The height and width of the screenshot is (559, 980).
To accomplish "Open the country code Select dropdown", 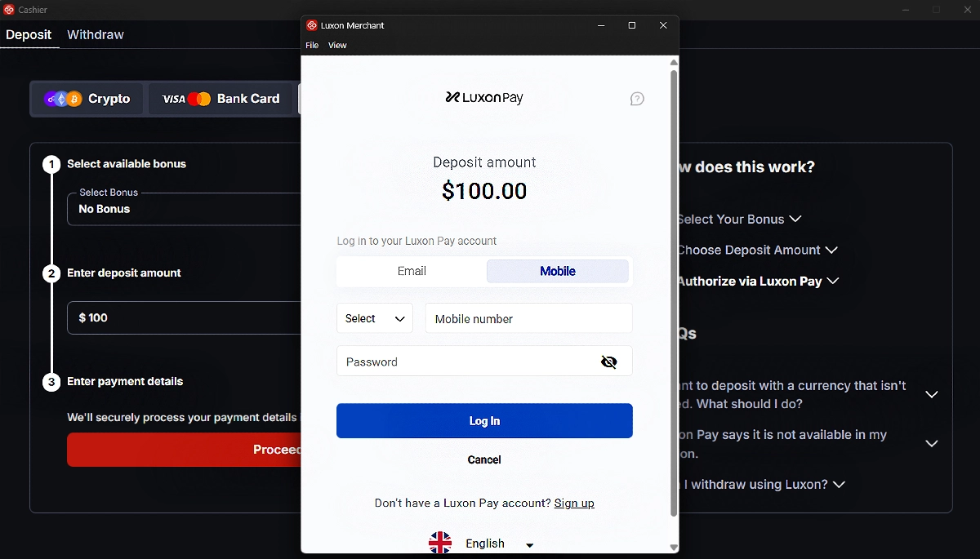I will point(375,318).
